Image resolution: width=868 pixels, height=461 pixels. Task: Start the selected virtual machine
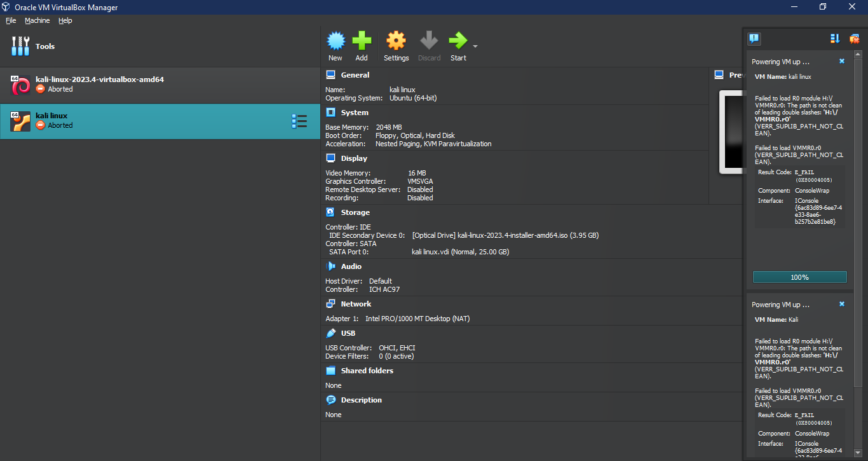point(458,47)
